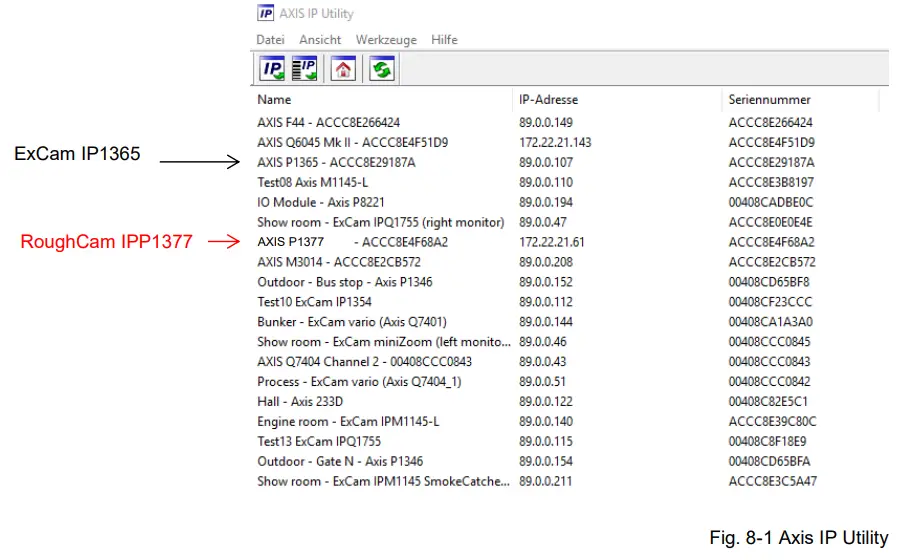Select Bunker - ExCam vario (Axis Q7401) row
899x560 pixels.
coord(568,322)
